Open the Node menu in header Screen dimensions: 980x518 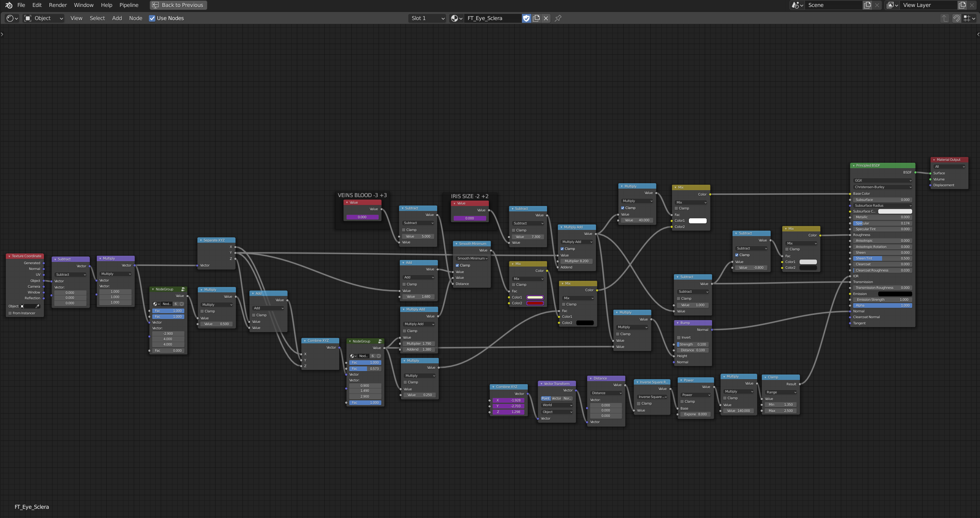coord(135,18)
